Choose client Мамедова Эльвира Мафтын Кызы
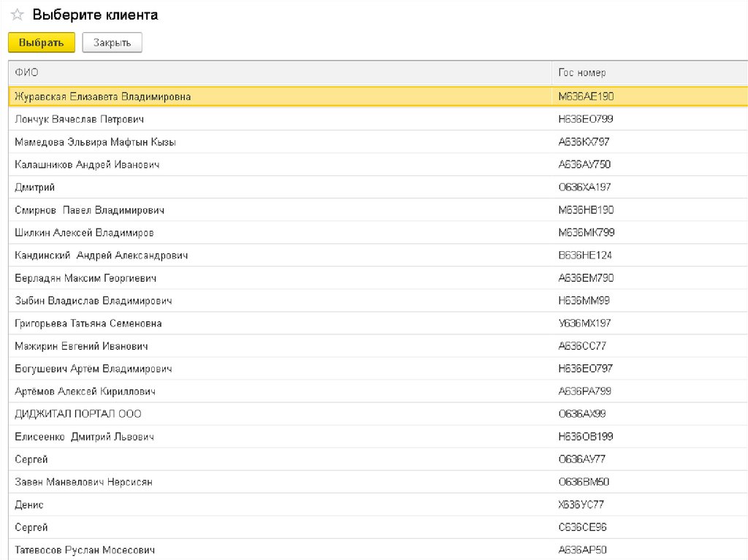 pos(95,142)
